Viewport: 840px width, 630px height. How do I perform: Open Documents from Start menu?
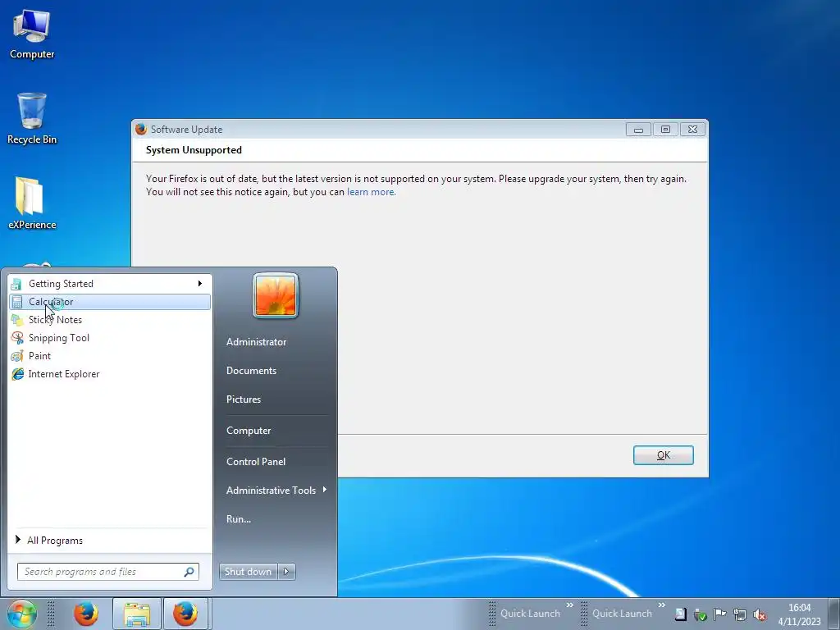coord(251,371)
